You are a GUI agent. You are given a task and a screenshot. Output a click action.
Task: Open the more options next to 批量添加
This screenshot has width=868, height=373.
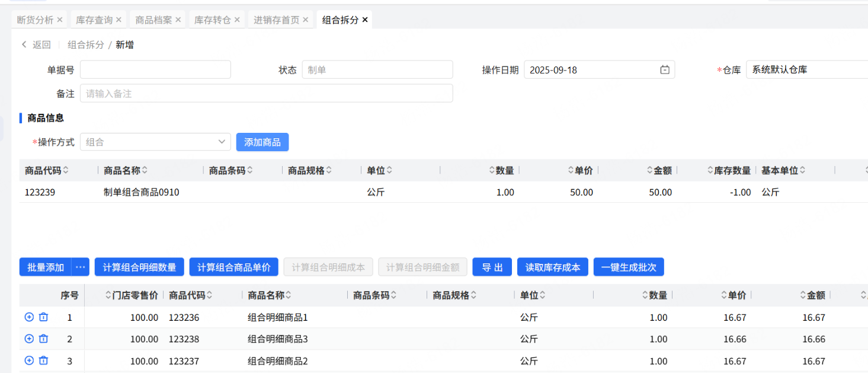(x=81, y=267)
